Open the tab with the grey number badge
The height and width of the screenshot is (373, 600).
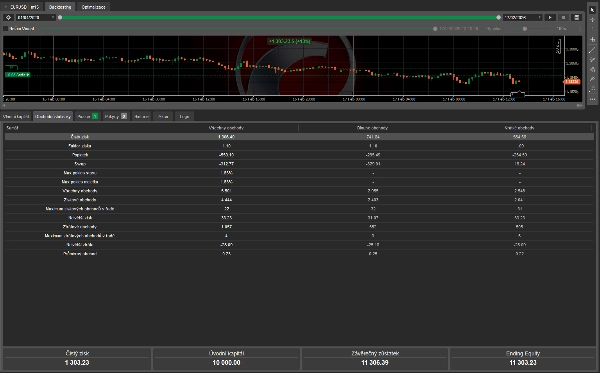116,116
